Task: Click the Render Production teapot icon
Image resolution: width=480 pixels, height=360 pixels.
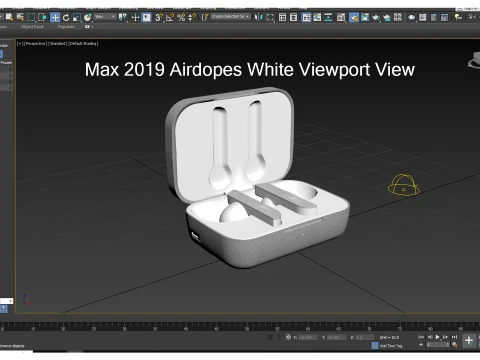Action: (x=376, y=17)
